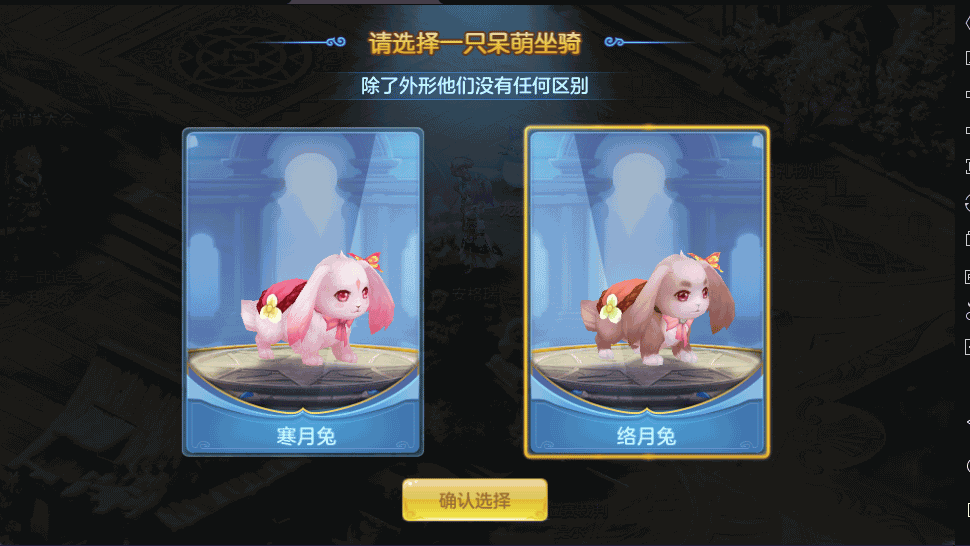Image resolution: width=970 pixels, height=546 pixels.
Task: Click the 寒月兔 name label
Action: (x=306, y=436)
